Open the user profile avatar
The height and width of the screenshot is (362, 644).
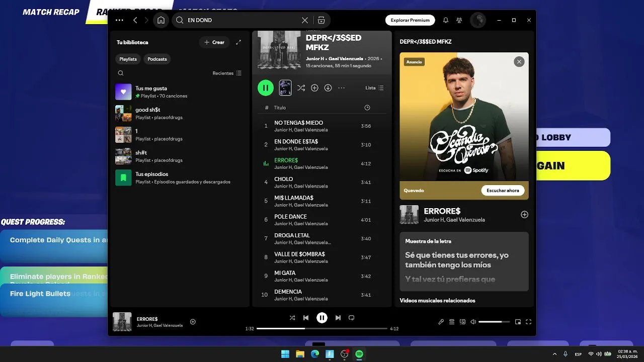tap(477, 20)
